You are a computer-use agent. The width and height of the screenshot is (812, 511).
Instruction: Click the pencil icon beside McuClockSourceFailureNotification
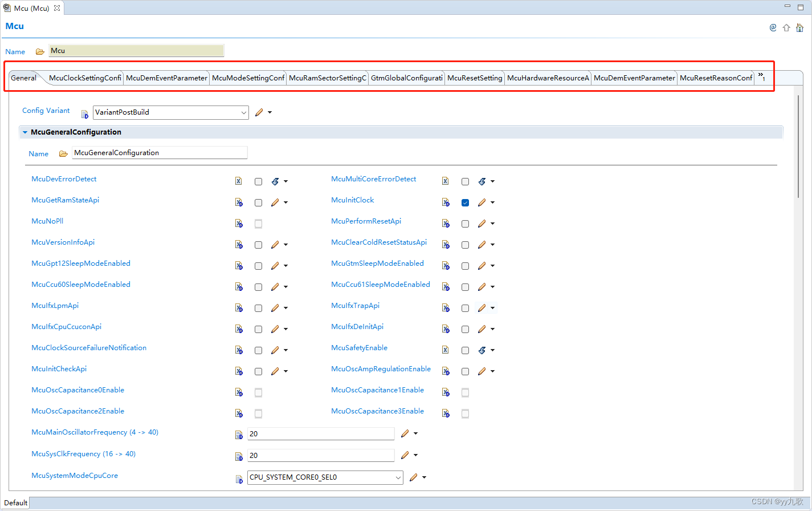[x=275, y=350]
